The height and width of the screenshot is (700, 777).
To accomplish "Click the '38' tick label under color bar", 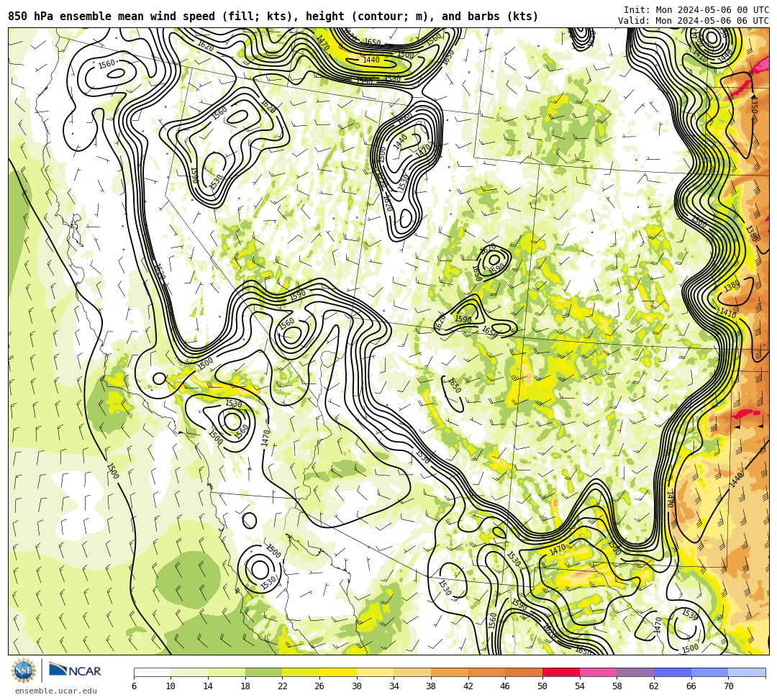I will (431, 686).
